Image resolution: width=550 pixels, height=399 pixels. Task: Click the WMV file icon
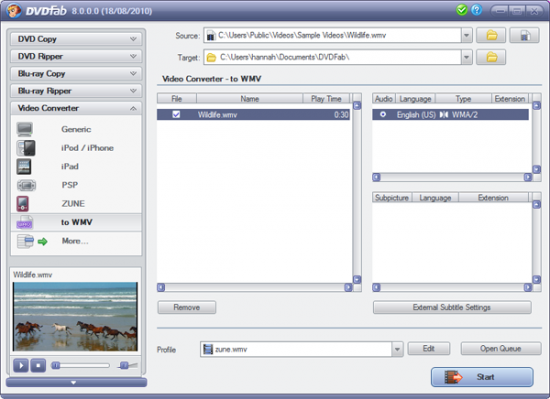[x=25, y=222]
